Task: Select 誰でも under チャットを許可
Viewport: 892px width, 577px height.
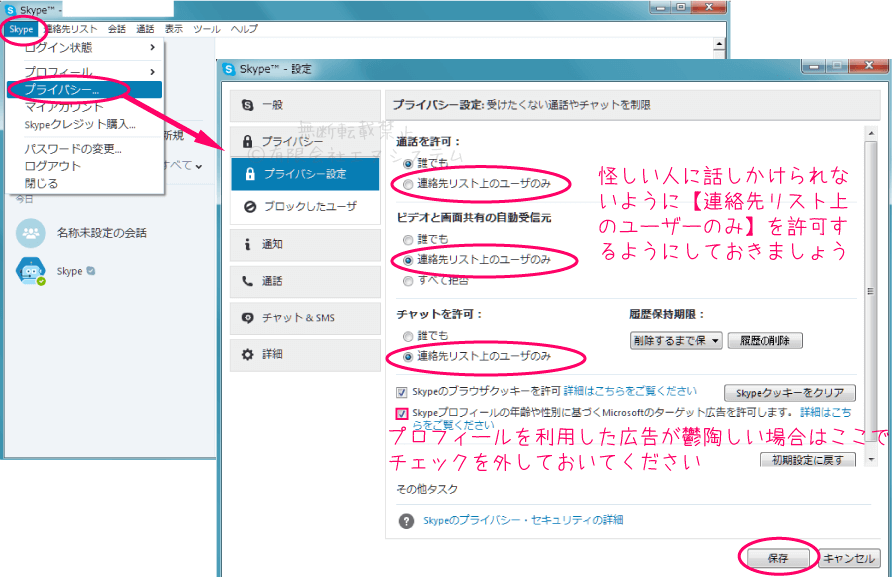Action: [408, 336]
